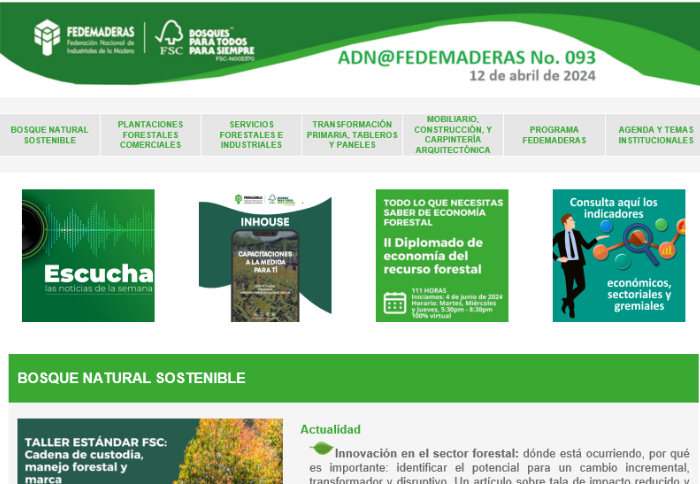Open Plantaciones Forestales Comerciales section
This screenshot has width=700, height=484.
point(150,135)
